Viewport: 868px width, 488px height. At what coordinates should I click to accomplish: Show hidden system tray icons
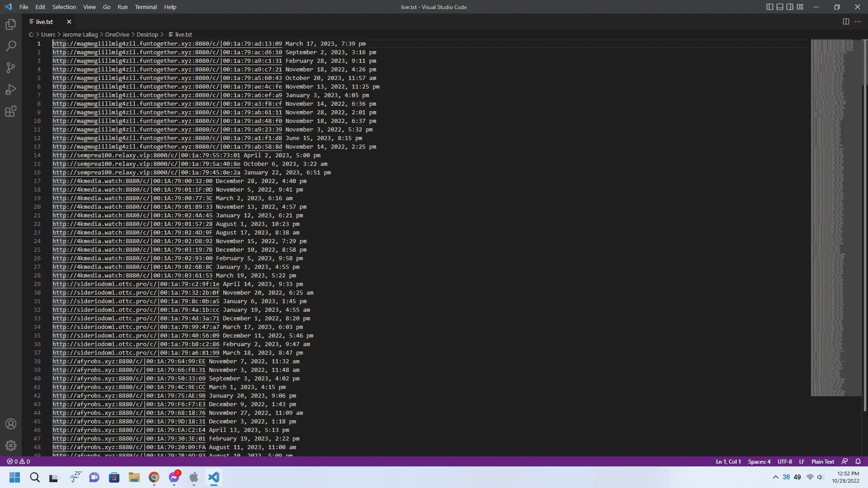point(776,477)
